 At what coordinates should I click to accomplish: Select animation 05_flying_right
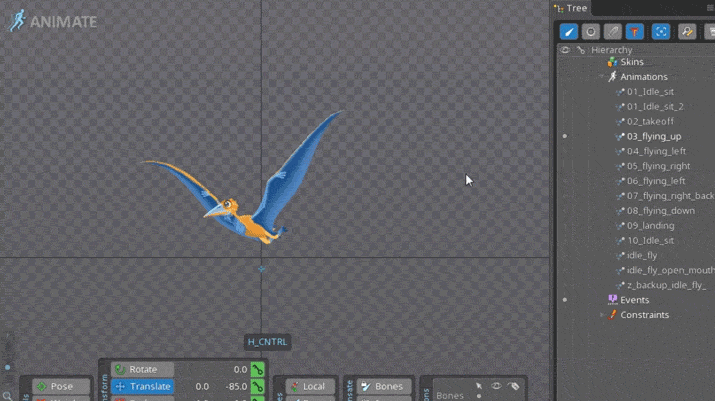click(x=658, y=166)
